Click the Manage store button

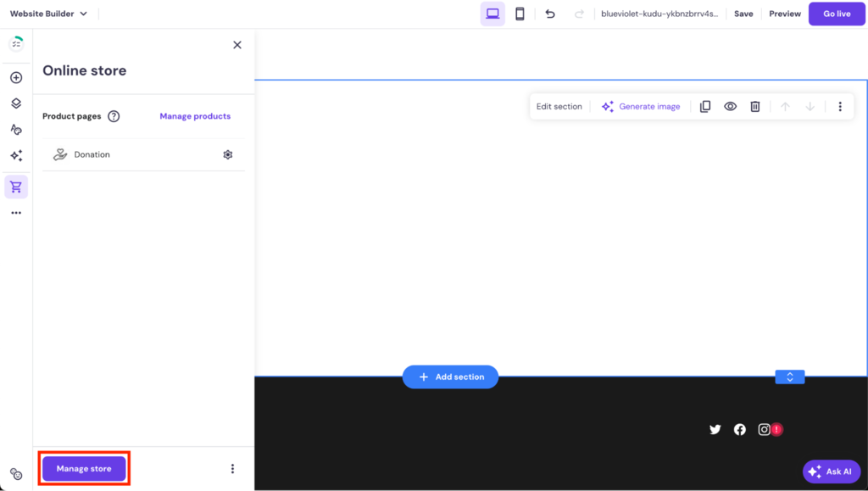click(x=83, y=468)
